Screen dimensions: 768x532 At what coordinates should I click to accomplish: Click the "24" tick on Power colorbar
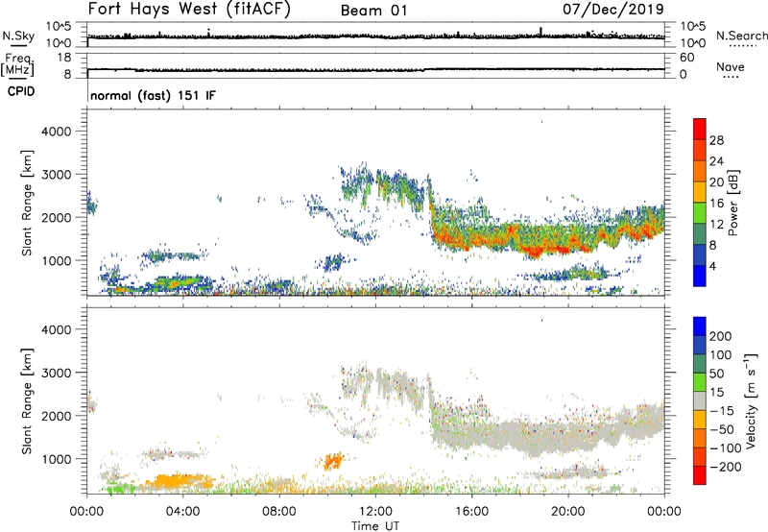coord(716,161)
